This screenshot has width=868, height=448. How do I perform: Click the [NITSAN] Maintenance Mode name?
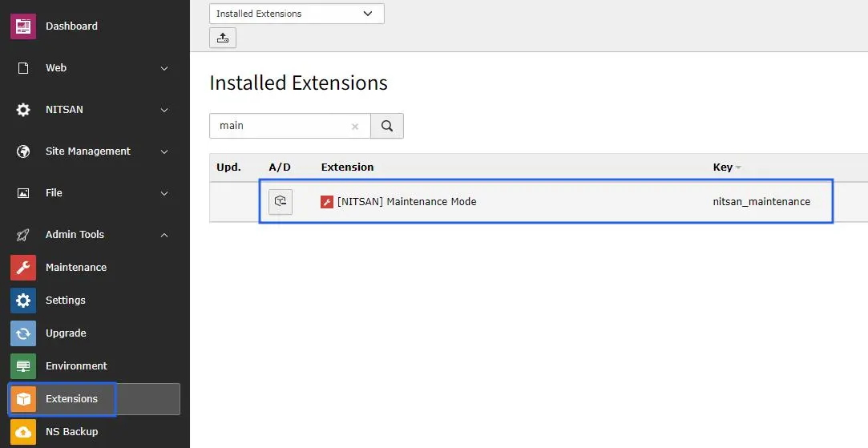[407, 202]
